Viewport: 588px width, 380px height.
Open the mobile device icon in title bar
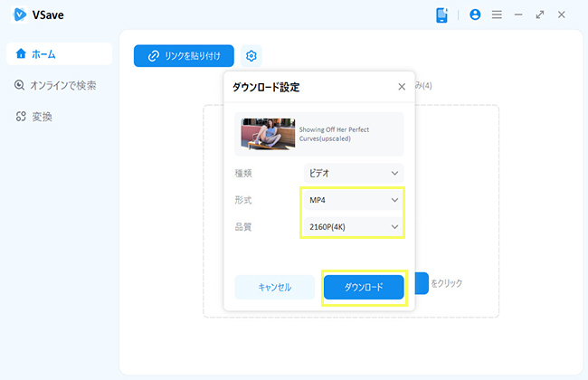point(442,15)
